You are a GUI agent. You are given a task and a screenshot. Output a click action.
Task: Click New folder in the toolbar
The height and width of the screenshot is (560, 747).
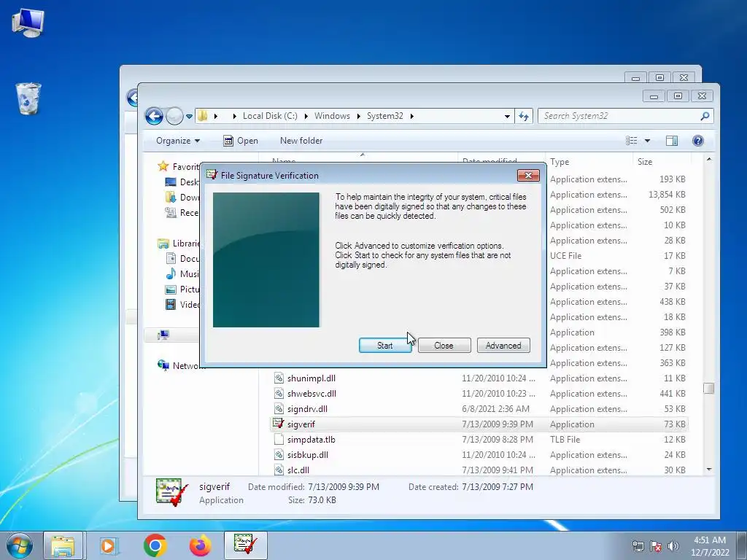point(301,141)
